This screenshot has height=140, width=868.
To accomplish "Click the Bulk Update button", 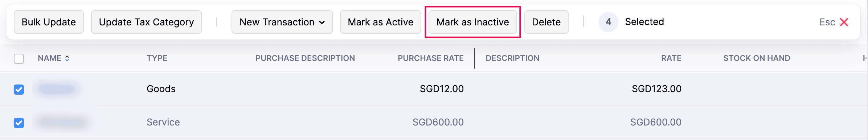I will tap(49, 22).
